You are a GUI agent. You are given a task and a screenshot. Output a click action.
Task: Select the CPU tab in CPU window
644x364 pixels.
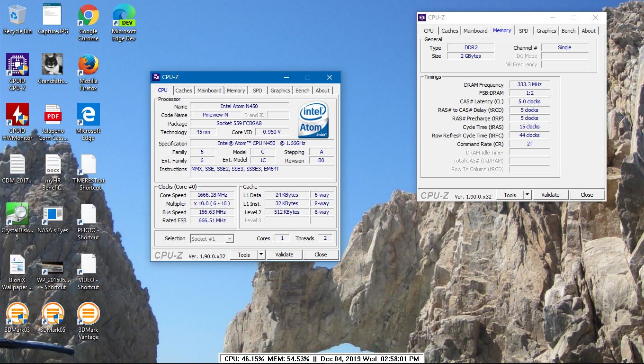click(162, 90)
